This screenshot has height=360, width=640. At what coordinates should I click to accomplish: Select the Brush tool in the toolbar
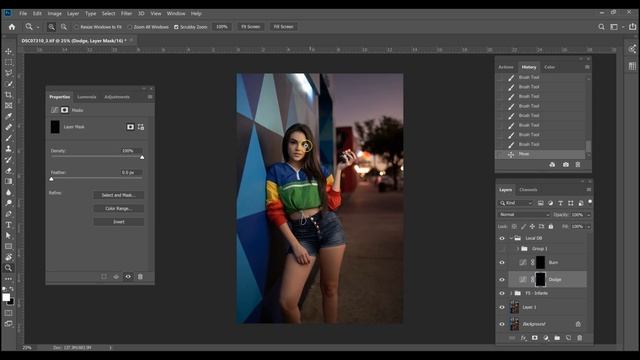click(x=9, y=138)
